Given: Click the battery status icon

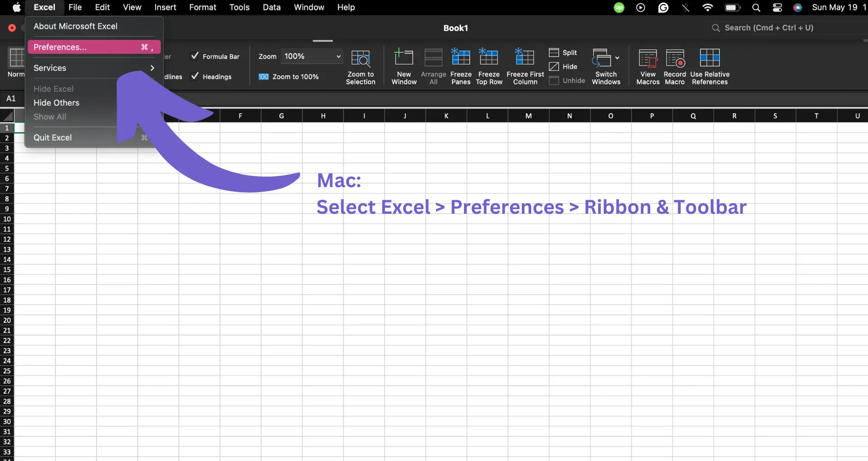Looking at the screenshot, I should click(x=732, y=7).
